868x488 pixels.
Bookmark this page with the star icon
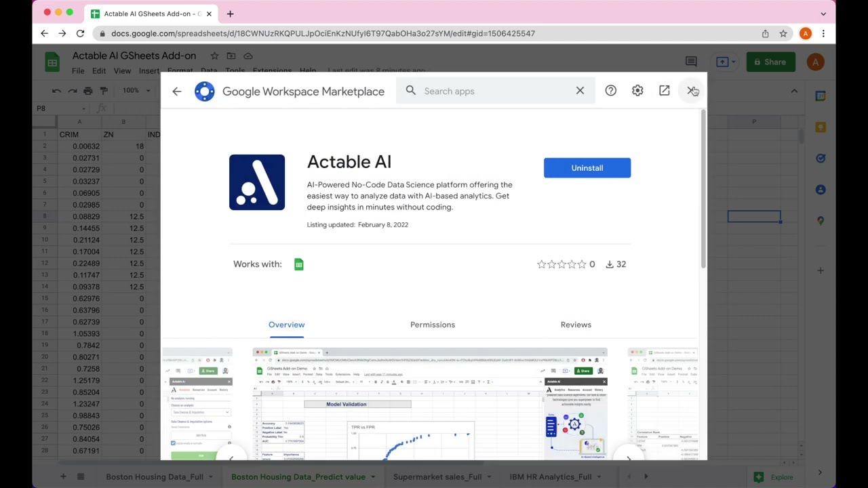[783, 33]
